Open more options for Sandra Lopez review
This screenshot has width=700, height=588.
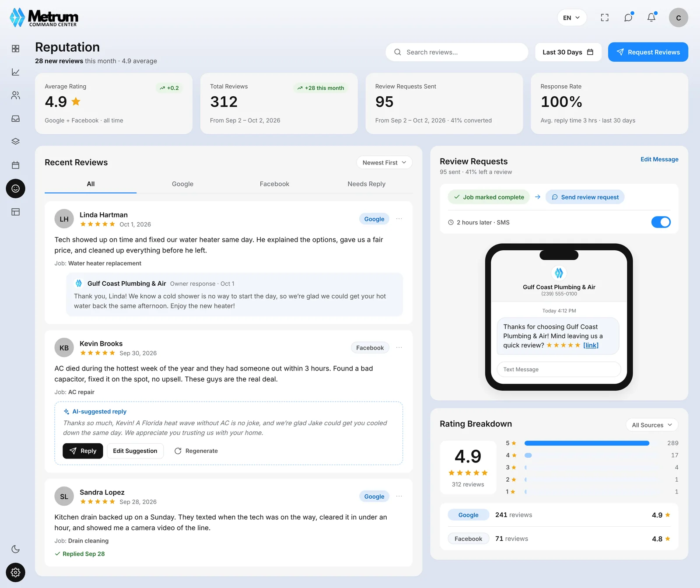point(399,496)
